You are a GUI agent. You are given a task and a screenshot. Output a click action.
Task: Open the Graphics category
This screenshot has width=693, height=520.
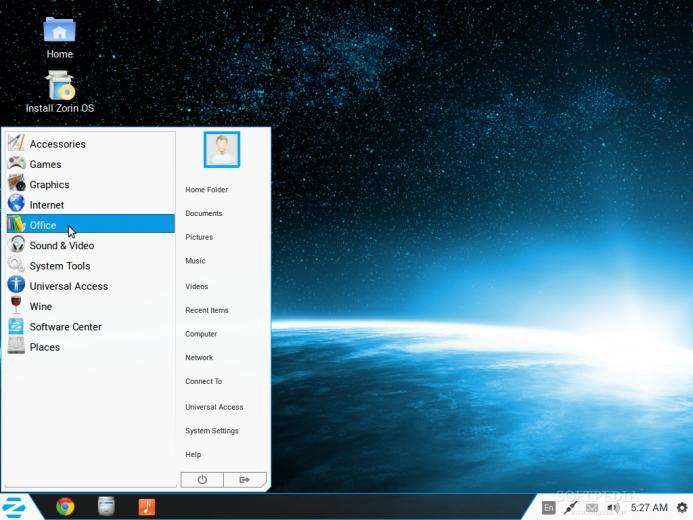[91, 185]
